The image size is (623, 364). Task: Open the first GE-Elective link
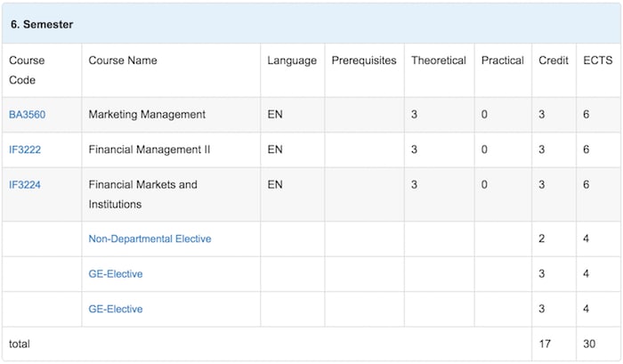click(x=116, y=273)
